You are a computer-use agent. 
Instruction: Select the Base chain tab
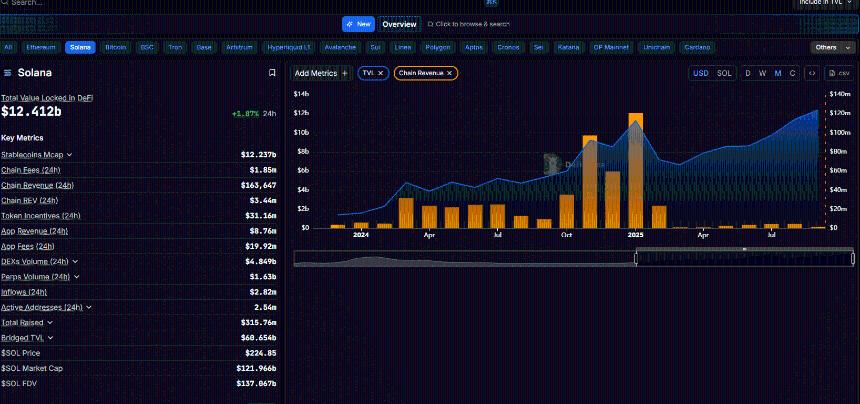point(204,48)
